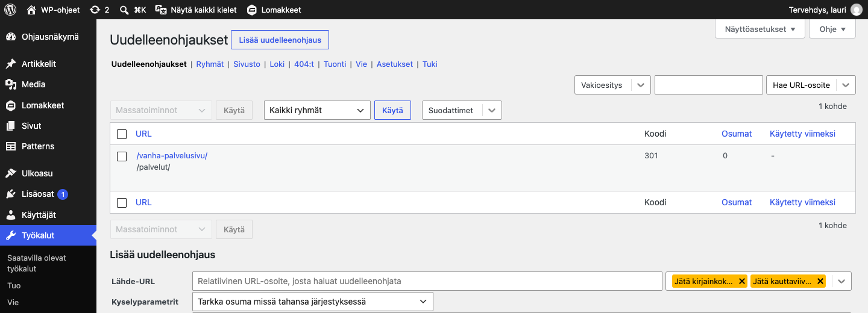Click the Ohjausnäkymä dashboard gauge icon
This screenshot has height=313, width=868.
11,37
